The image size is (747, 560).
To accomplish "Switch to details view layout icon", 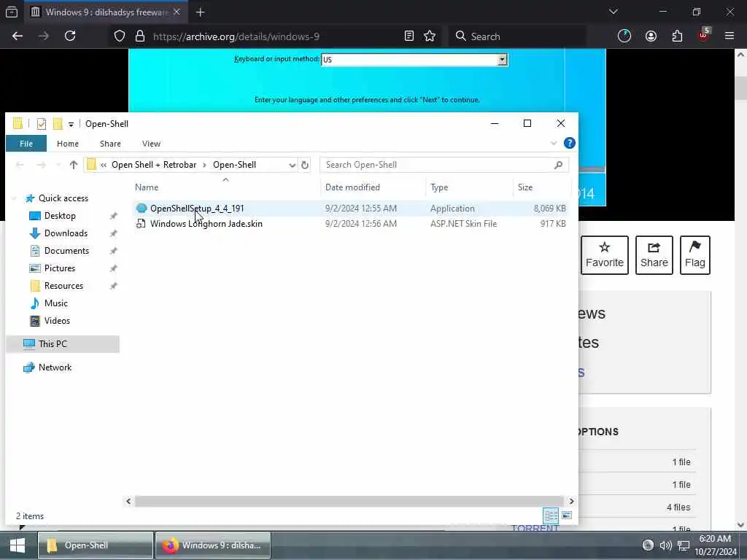I will (551, 516).
